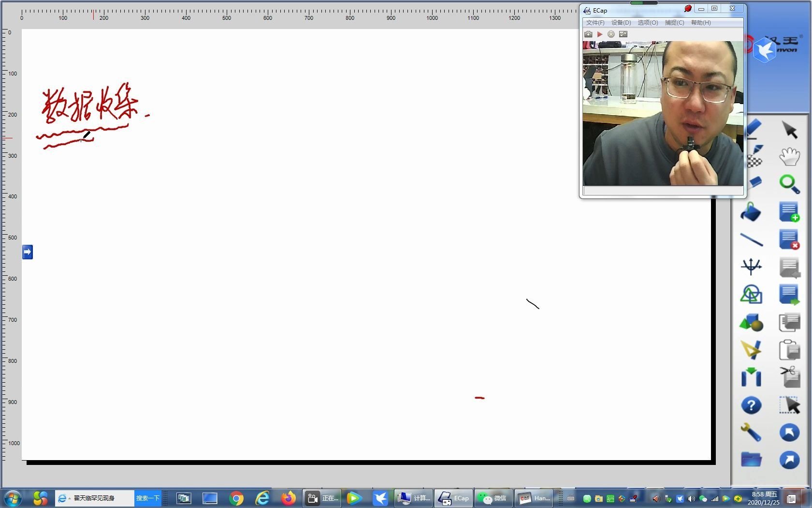Click the round stop button in ECap

[611, 34]
